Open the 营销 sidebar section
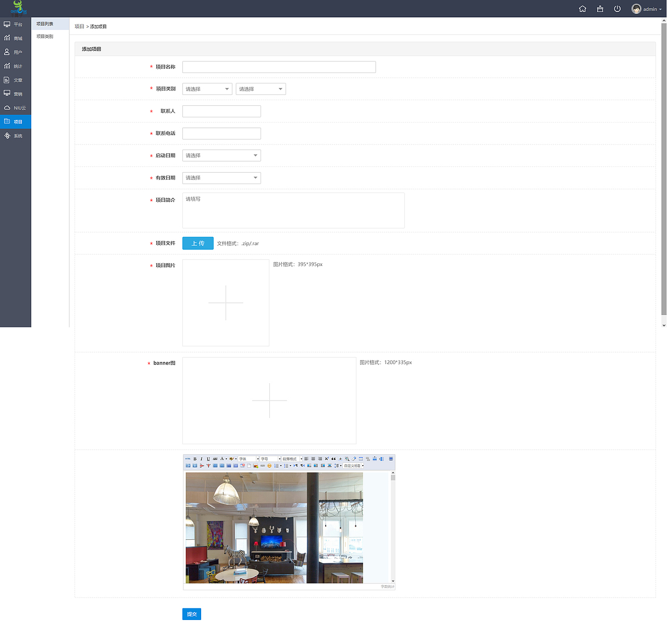This screenshot has width=667, height=644. (16, 94)
